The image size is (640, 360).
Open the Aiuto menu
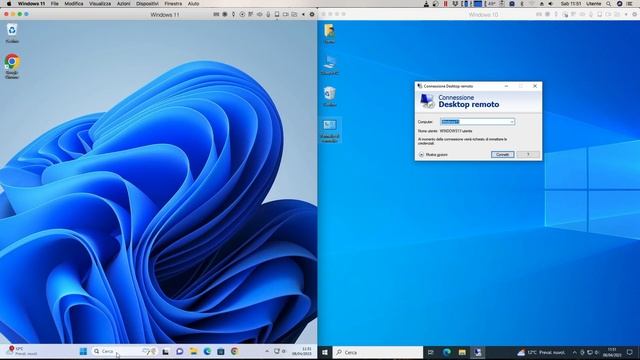point(193,4)
